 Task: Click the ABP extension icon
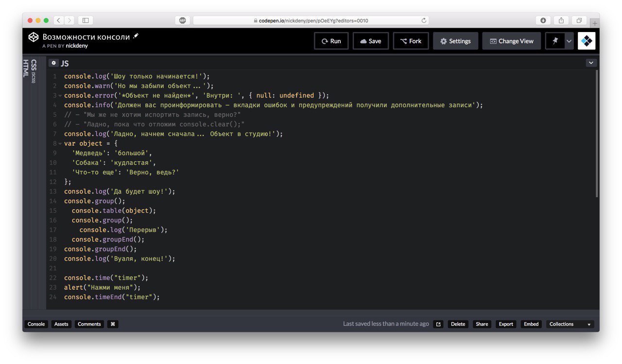[182, 20]
